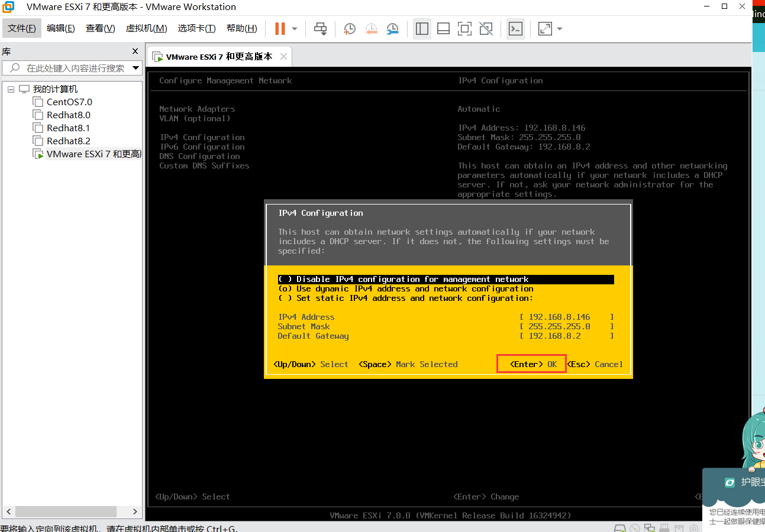Open the dropdown arrow beside the pause icon
This screenshot has height=532, width=765.
[x=295, y=28]
